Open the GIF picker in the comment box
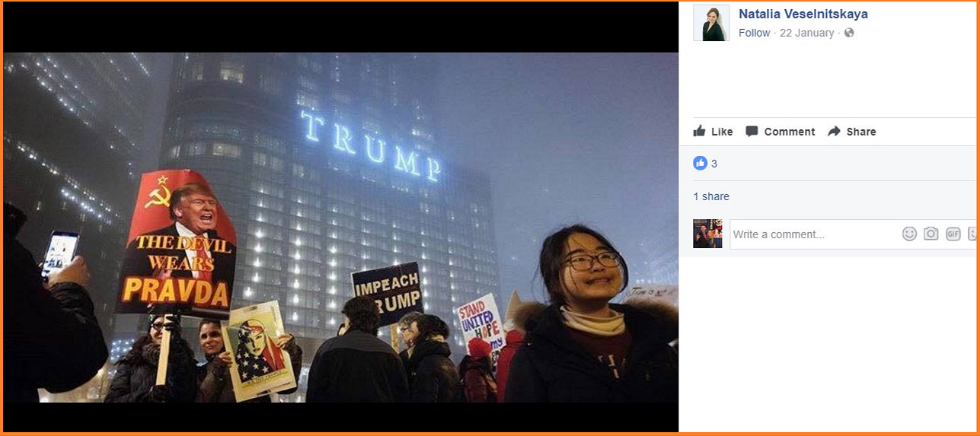This screenshot has width=980, height=436. point(953,234)
